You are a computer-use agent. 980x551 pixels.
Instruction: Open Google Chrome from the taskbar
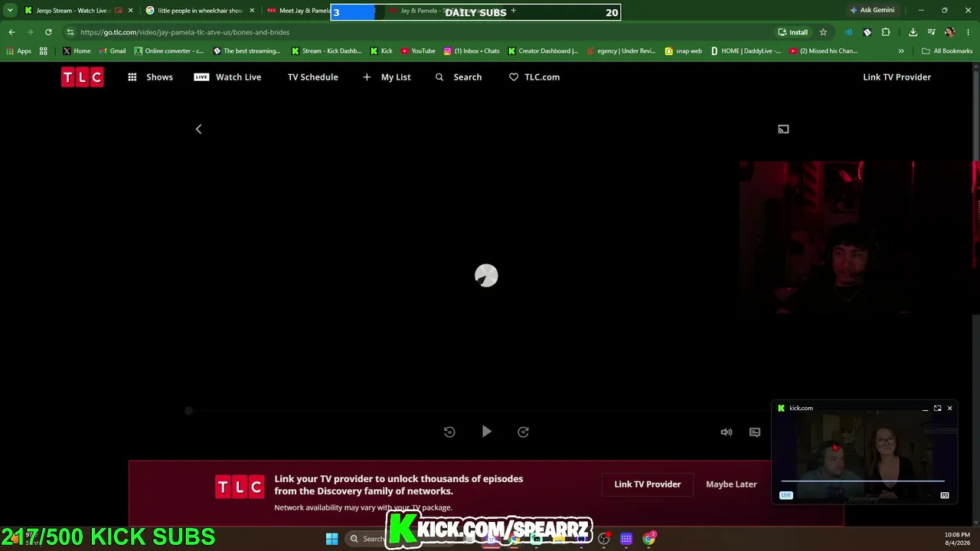click(x=649, y=539)
